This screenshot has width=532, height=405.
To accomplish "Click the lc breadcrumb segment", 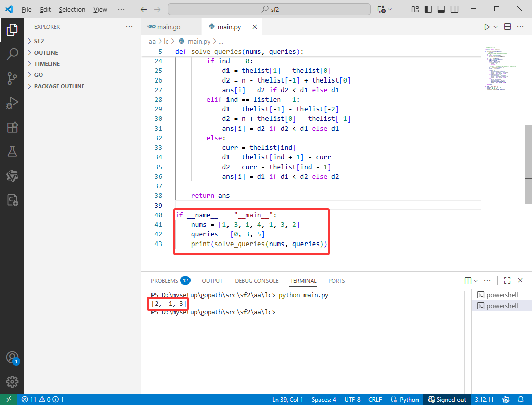I will (166, 42).
